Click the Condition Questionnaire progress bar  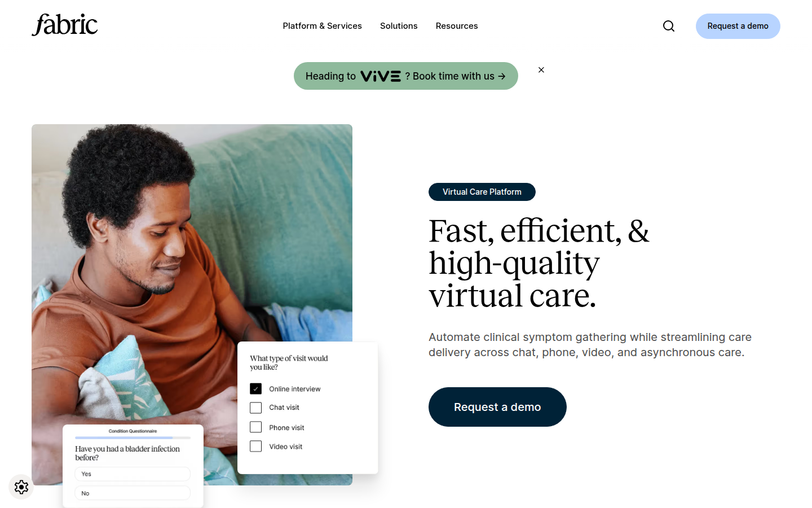pos(133,437)
